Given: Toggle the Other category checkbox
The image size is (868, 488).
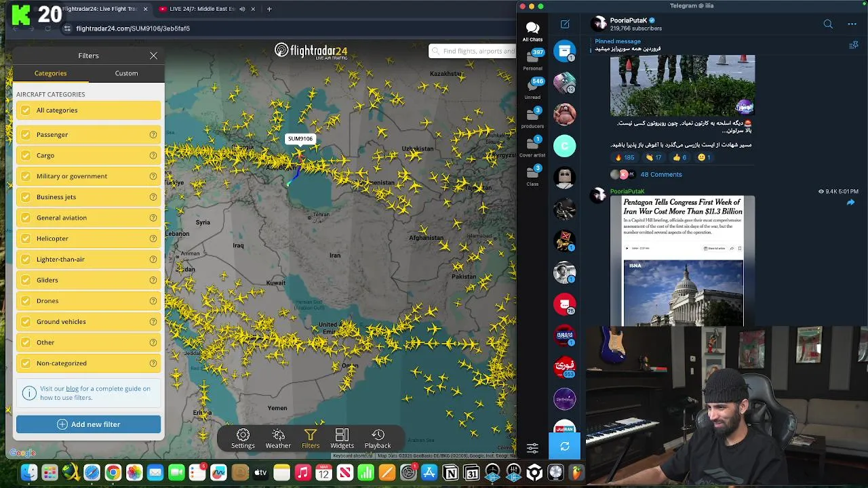Looking at the screenshot, I should click(26, 342).
